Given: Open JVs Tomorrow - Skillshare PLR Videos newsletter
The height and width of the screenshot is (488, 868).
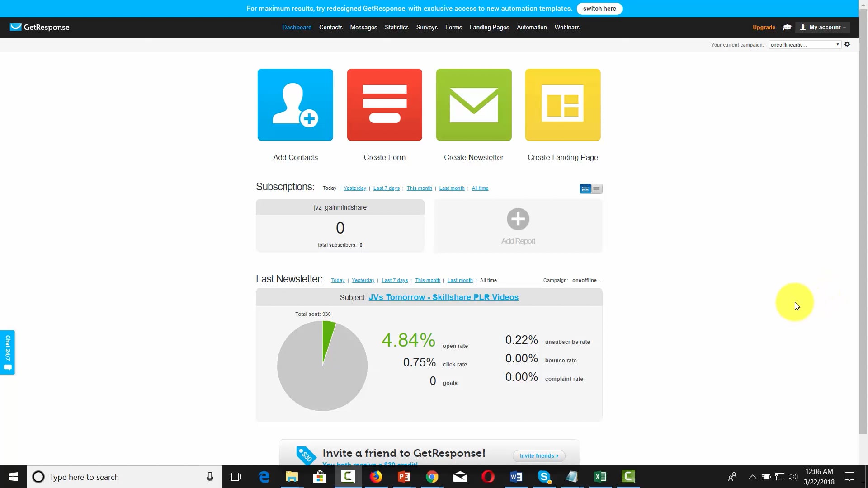Looking at the screenshot, I should pyautogui.click(x=443, y=297).
